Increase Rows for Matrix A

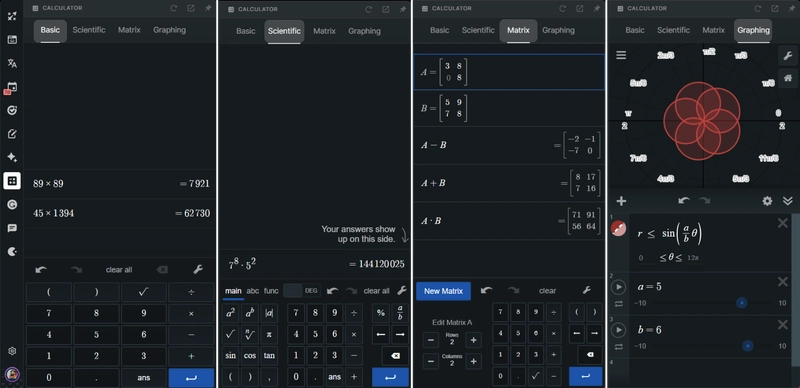[473, 340]
